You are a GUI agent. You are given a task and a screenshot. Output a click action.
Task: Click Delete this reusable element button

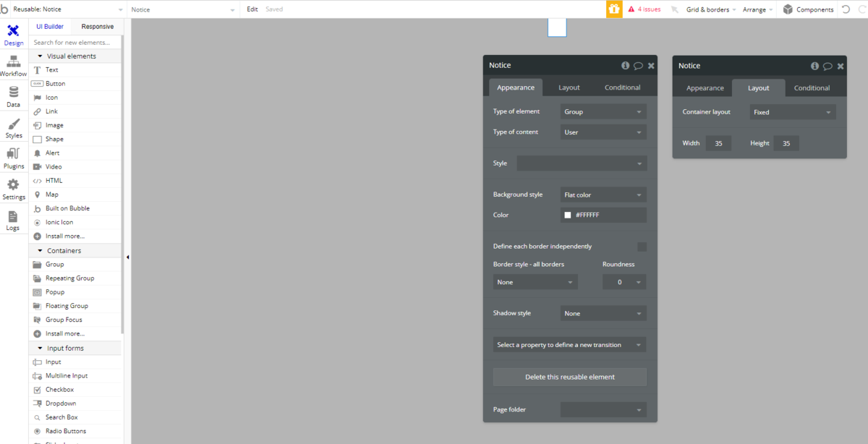[570, 377]
